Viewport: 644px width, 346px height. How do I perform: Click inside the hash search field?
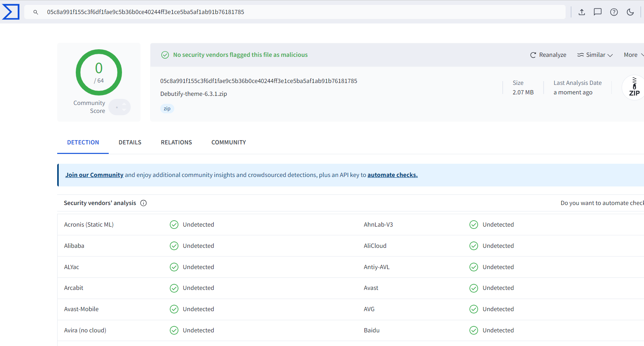(295, 12)
